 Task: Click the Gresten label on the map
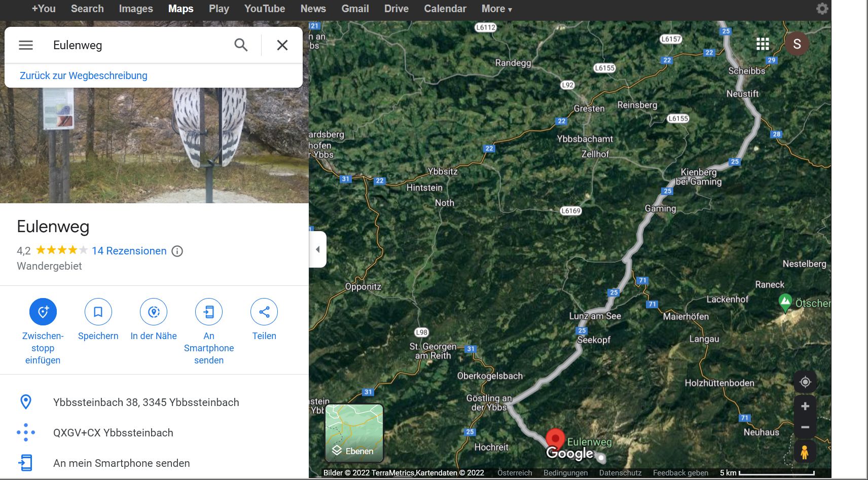[589, 108]
